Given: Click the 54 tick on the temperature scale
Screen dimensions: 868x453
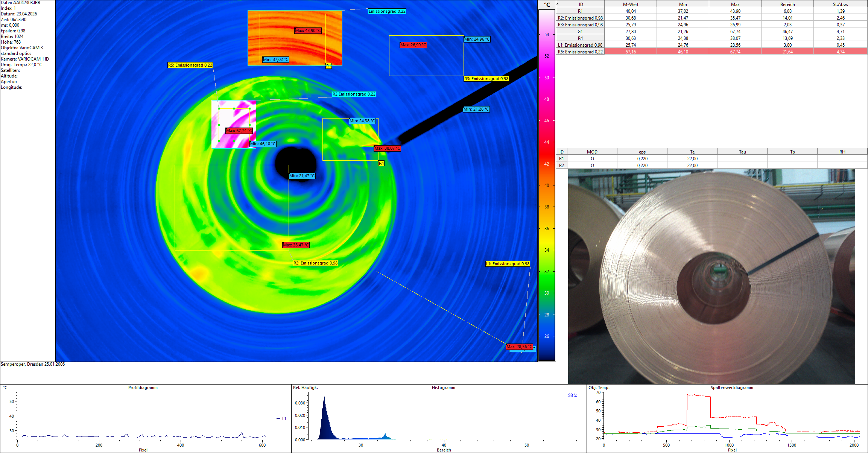Looking at the screenshot, I should click(x=547, y=35).
